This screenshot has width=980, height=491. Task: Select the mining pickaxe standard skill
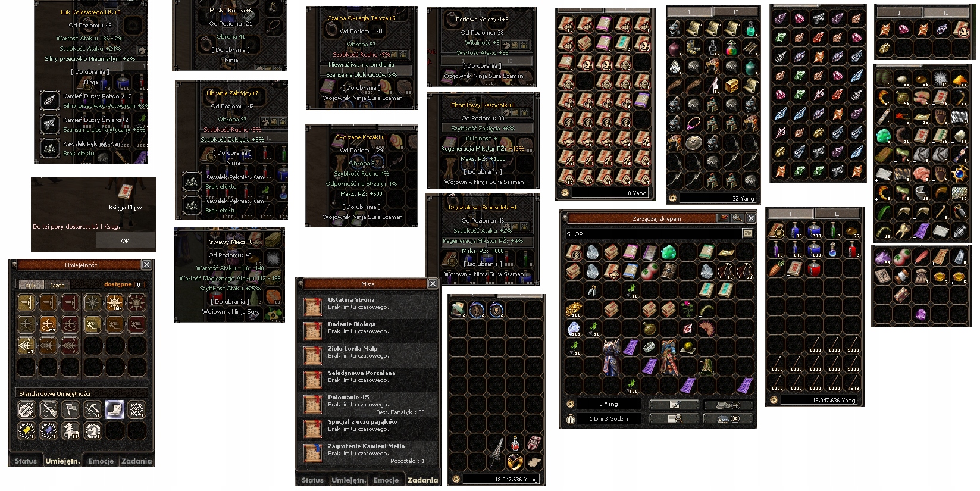click(92, 409)
